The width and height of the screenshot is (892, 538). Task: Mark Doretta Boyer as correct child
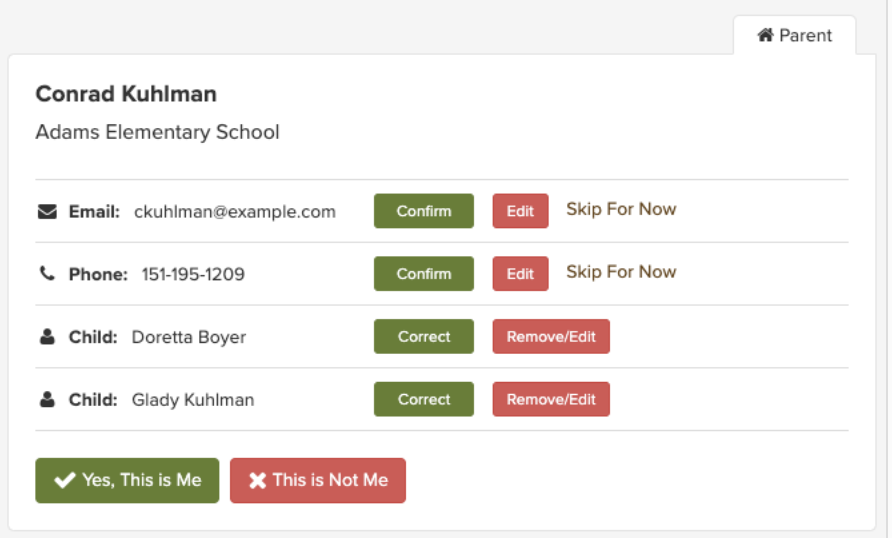[424, 337]
